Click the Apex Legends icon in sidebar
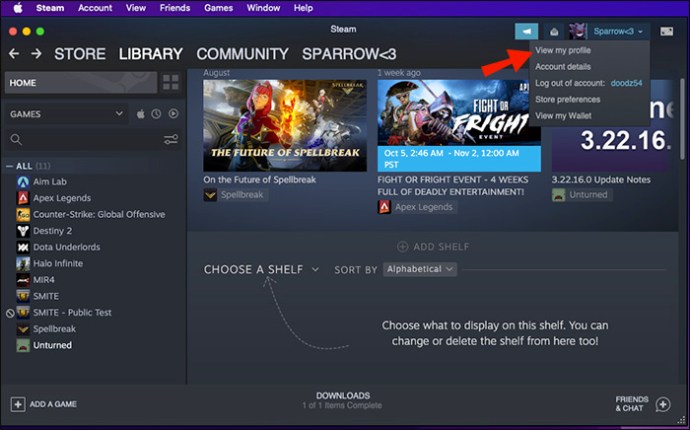Image resolution: width=690 pixels, height=430 pixels. 23,198
